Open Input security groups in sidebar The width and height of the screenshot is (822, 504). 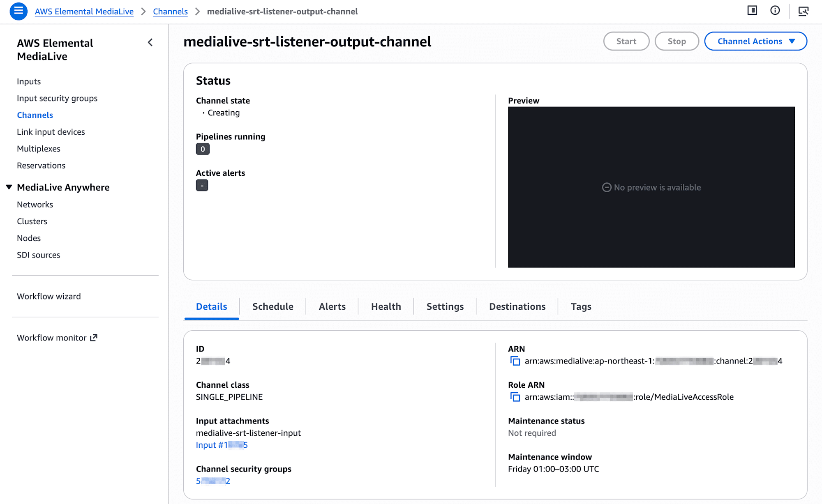[57, 98]
